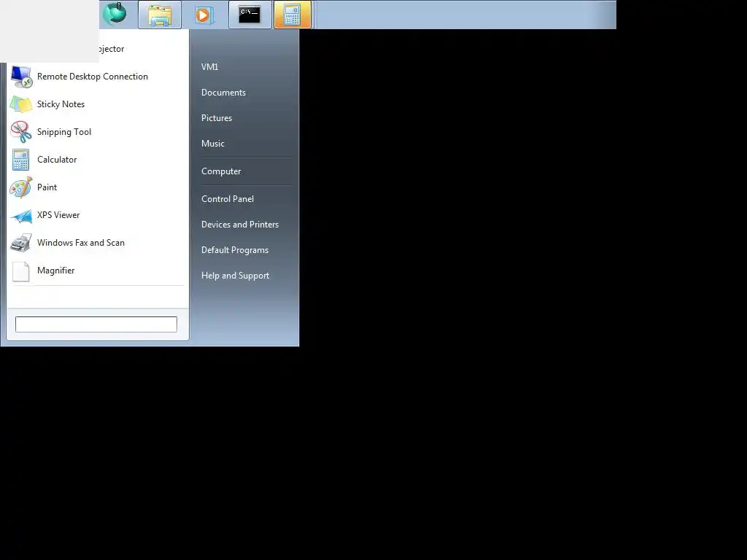Image resolution: width=747 pixels, height=560 pixels.
Task: Select Magnifier text label
Action: 55,271
